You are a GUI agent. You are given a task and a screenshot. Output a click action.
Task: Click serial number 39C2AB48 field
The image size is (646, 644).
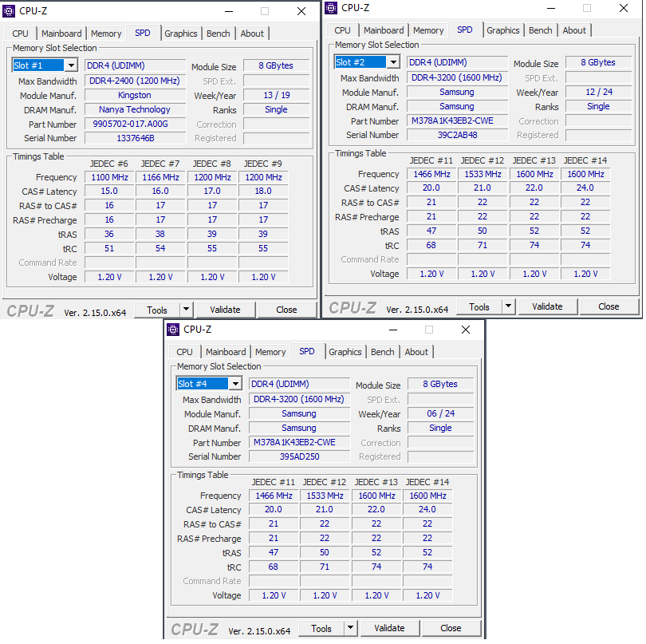coord(457,135)
